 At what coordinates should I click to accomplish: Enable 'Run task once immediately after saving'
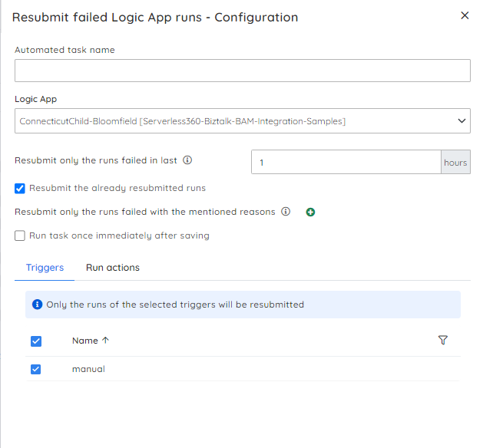[x=20, y=236]
